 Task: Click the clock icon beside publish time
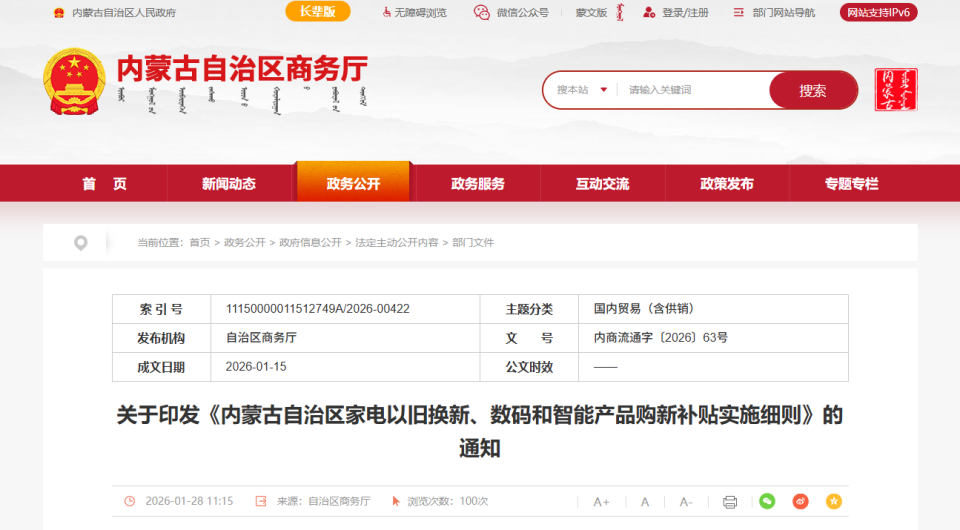(x=130, y=501)
